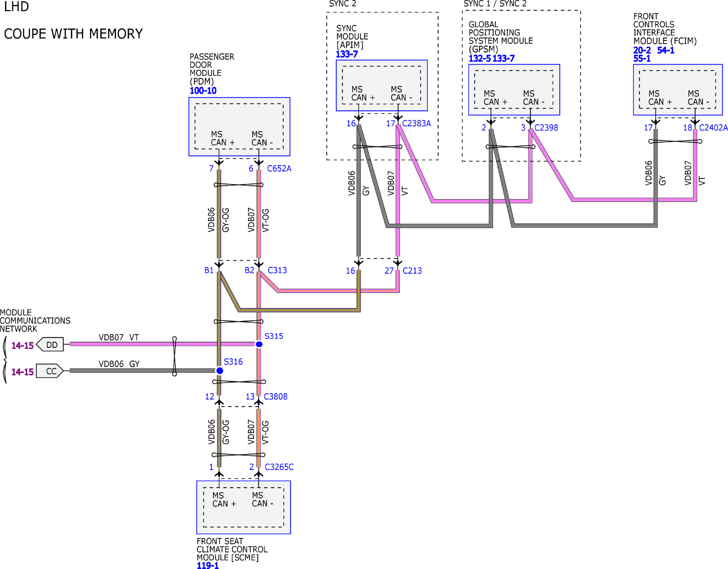Select the CC connector arrow symbol

pyautogui.click(x=50, y=371)
